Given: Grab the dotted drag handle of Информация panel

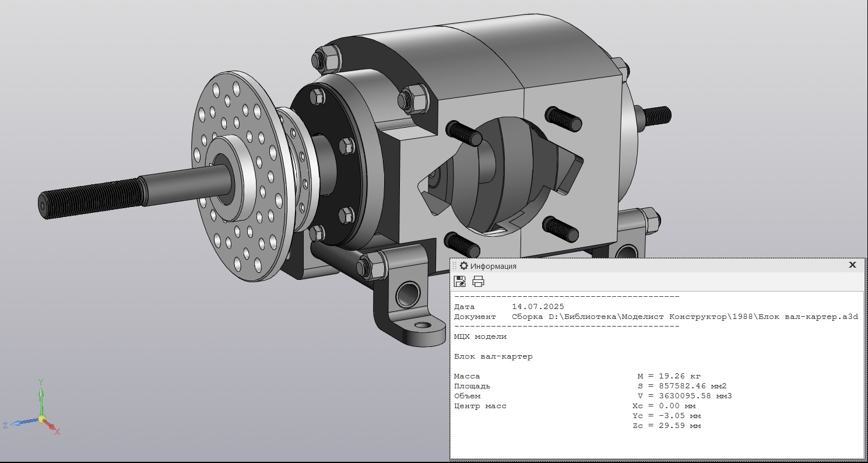Looking at the screenshot, I should pos(455,266).
